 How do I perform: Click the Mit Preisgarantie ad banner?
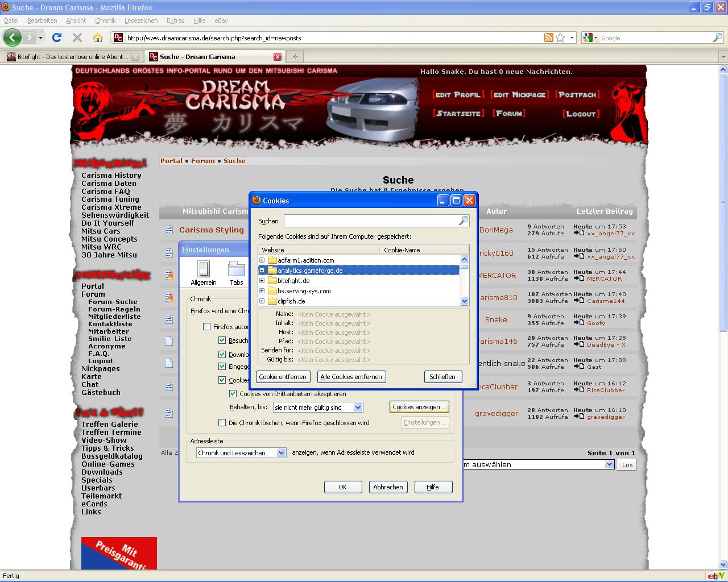coord(119,554)
